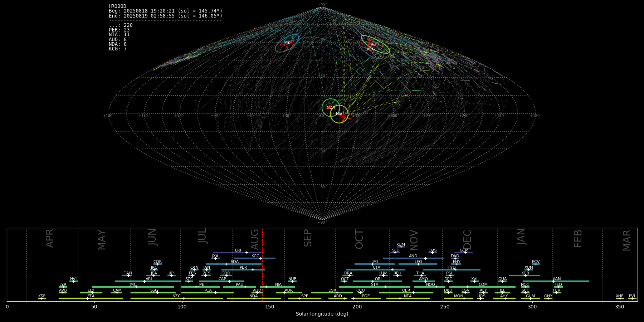Click the LEO shower label

(419, 262)
